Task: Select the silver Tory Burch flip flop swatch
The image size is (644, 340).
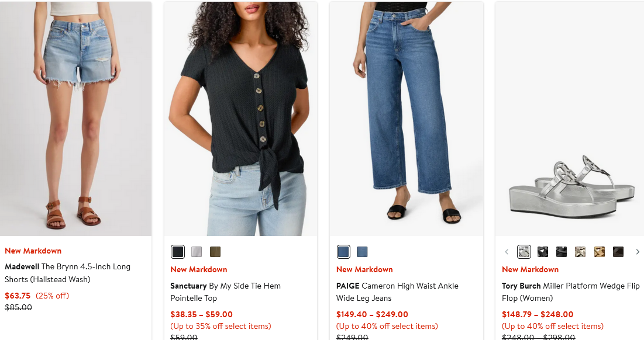Action: pos(524,252)
